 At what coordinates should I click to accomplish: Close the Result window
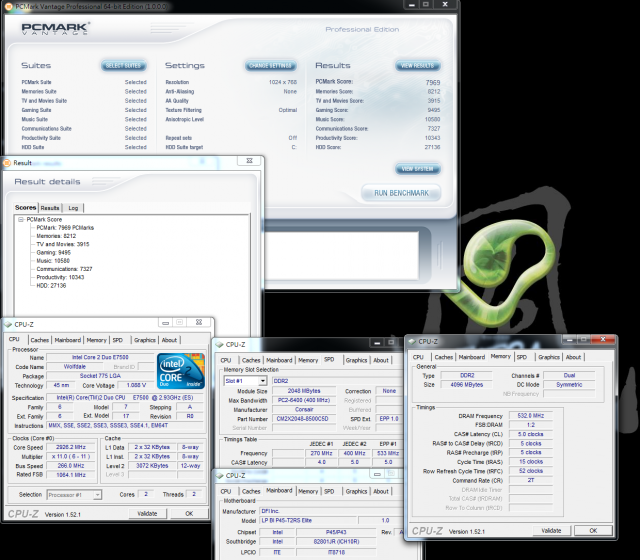click(x=249, y=161)
